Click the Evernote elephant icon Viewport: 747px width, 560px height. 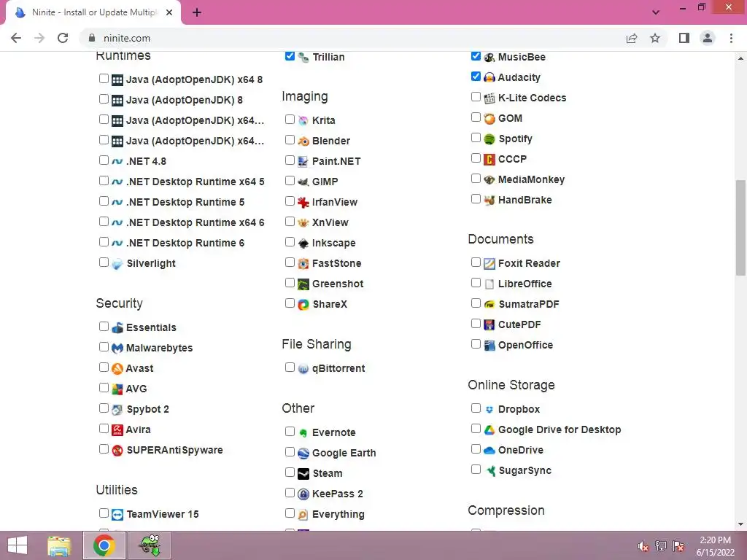pyautogui.click(x=303, y=433)
